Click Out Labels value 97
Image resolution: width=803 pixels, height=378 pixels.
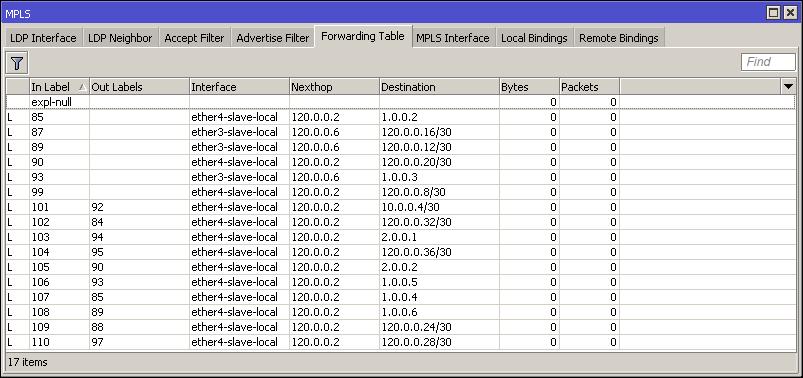pyautogui.click(x=97, y=342)
